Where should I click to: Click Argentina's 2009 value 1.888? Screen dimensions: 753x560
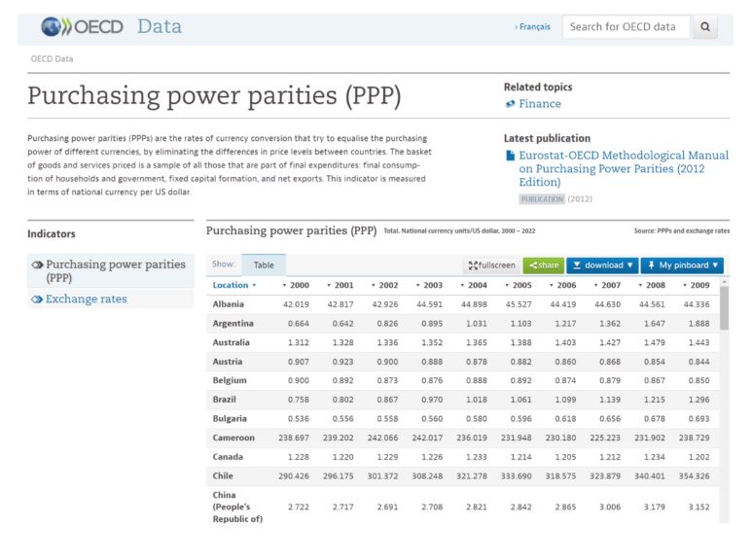[x=699, y=324]
